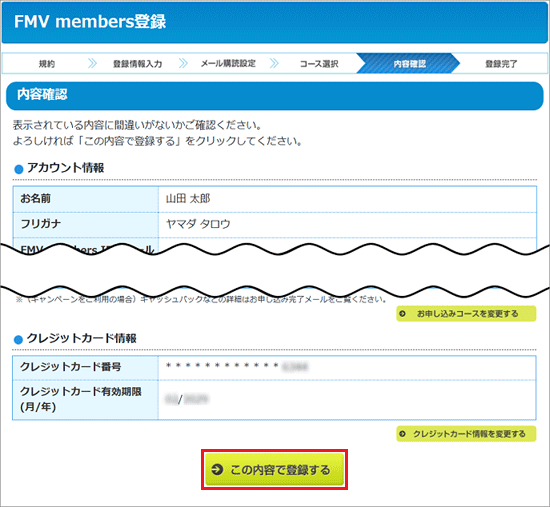Click the furigana value ヤマダ タロウ
This screenshot has width=550, height=507.
[x=198, y=224]
